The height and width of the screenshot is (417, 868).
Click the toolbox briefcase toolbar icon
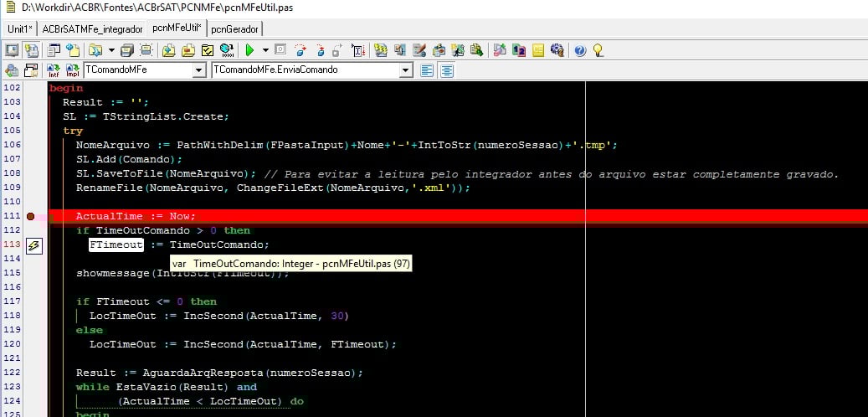click(439, 50)
